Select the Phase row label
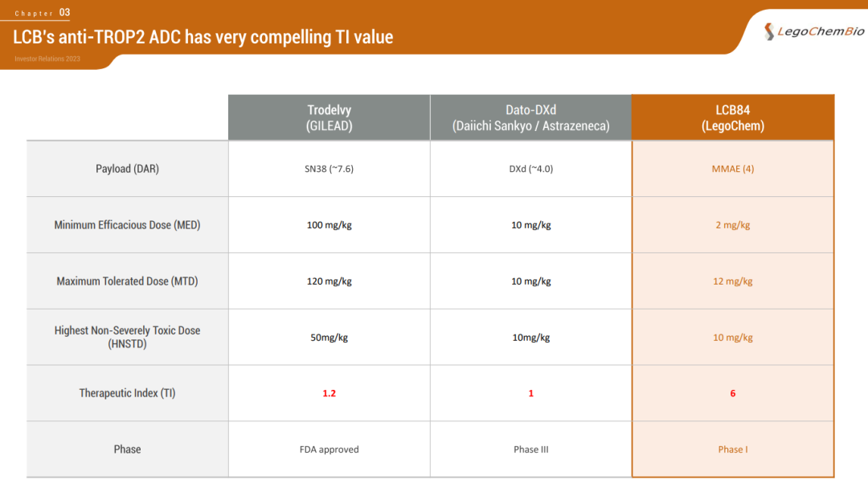The image size is (868, 480). [127, 449]
